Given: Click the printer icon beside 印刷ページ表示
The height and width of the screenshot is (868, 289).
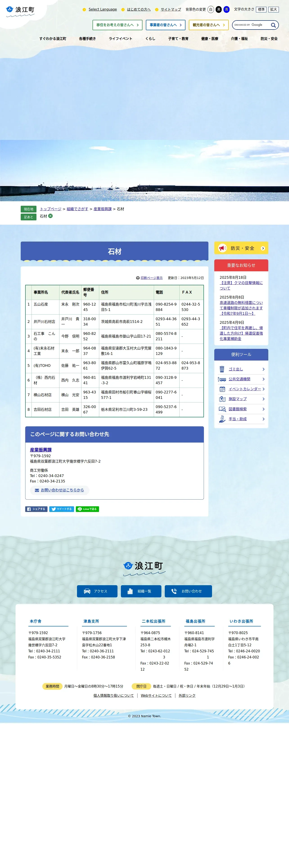Looking at the screenshot, I should 138,278.
